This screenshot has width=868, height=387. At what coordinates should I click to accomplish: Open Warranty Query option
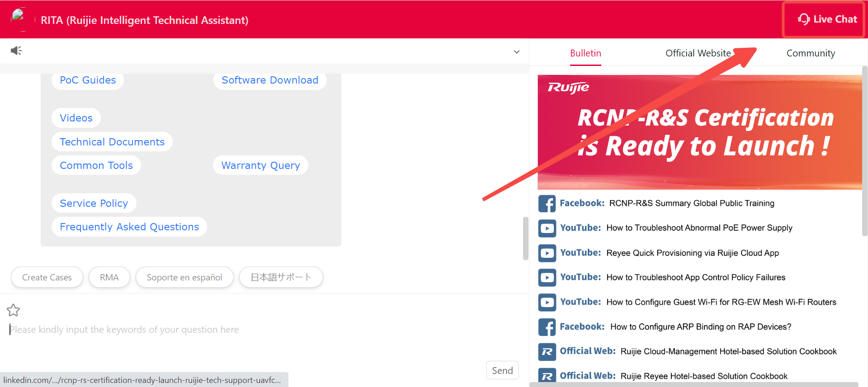pos(260,165)
